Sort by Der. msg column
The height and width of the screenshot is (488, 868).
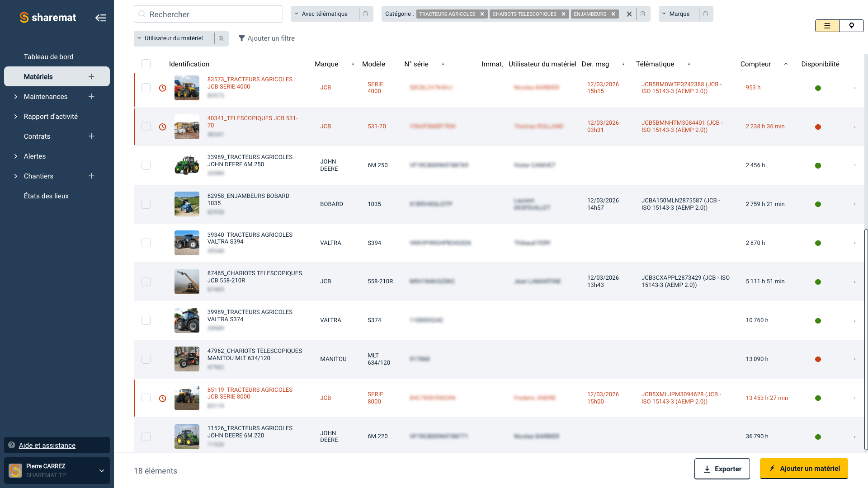(623, 64)
